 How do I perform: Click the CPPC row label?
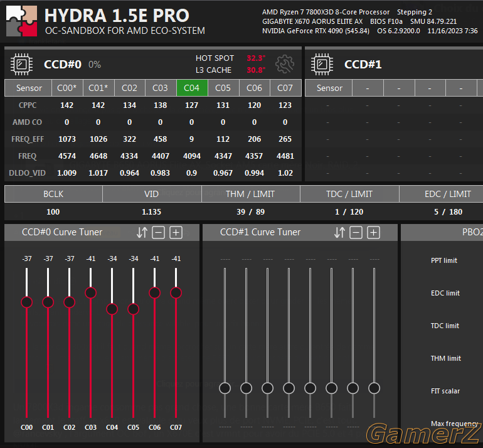pos(28,105)
